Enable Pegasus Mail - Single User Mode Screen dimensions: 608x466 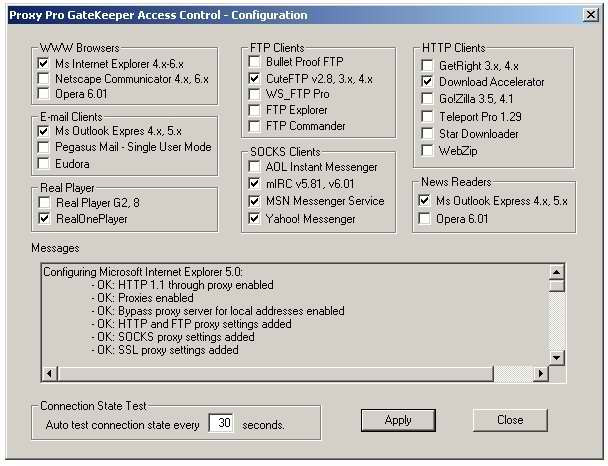tap(43, 147)
